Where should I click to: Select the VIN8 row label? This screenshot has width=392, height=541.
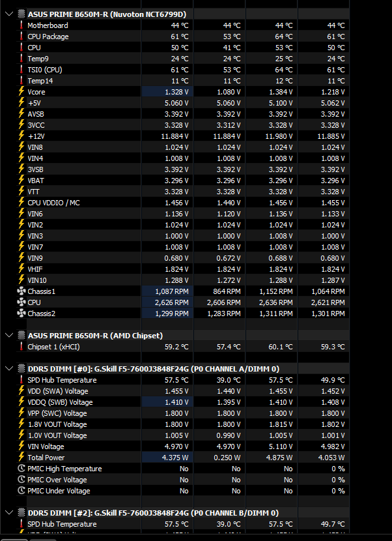[35, 147]
